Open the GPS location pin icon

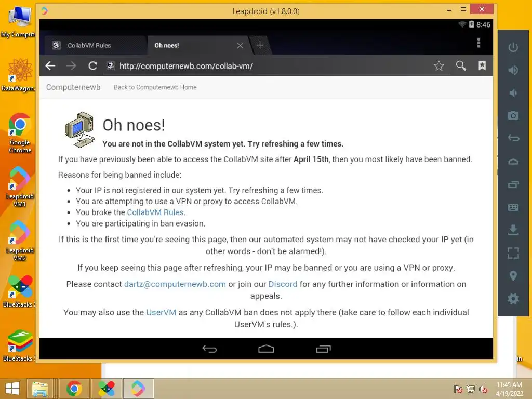[513, 276]
